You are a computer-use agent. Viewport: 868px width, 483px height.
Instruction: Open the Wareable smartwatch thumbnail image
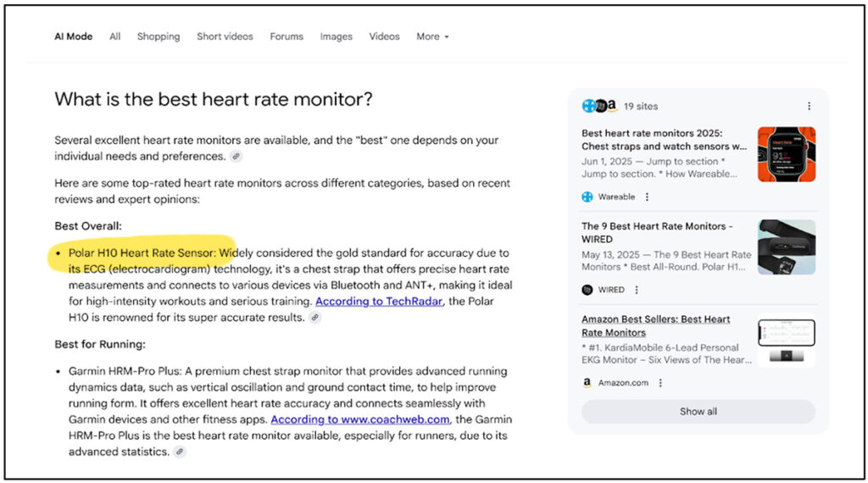tap(786, 154)
